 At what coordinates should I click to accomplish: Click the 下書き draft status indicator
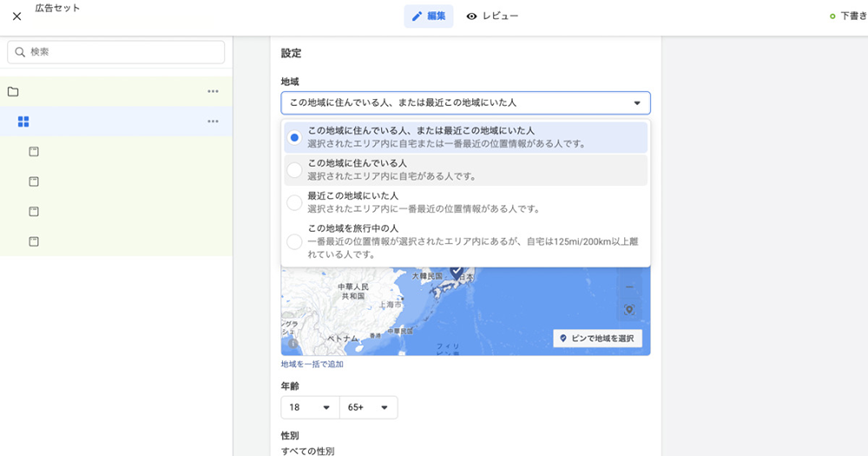(849, 17)
